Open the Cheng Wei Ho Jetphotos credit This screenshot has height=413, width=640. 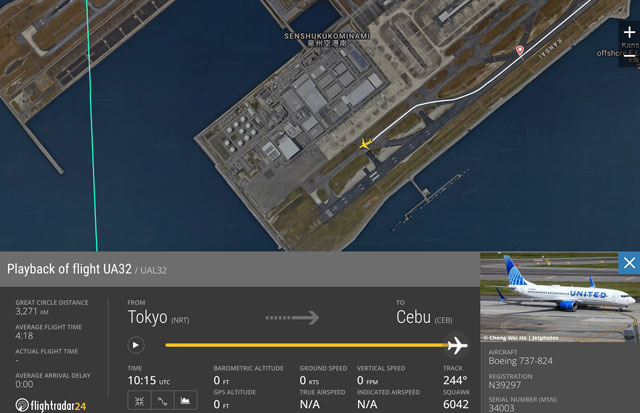pyautogui.click(x=521, y=338)
